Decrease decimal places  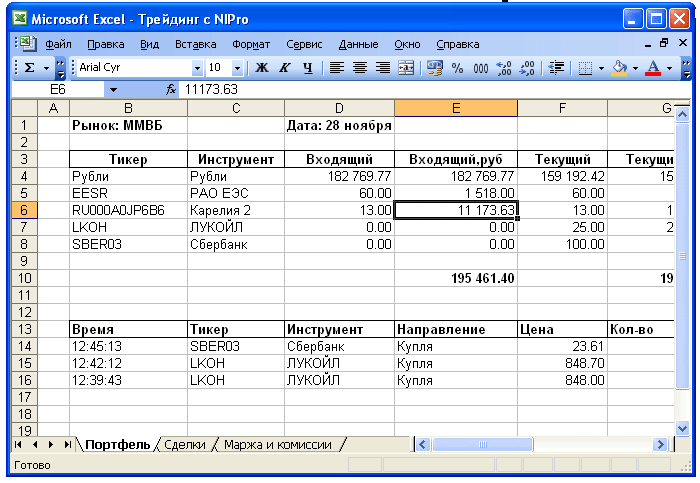point(527,68)
